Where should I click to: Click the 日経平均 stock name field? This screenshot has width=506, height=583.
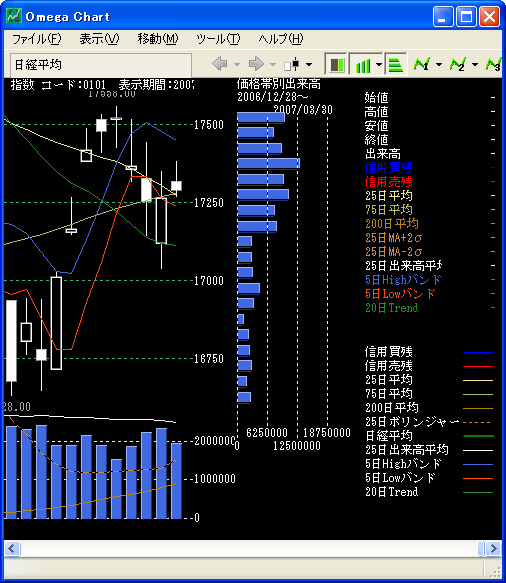tap(101, 65)
